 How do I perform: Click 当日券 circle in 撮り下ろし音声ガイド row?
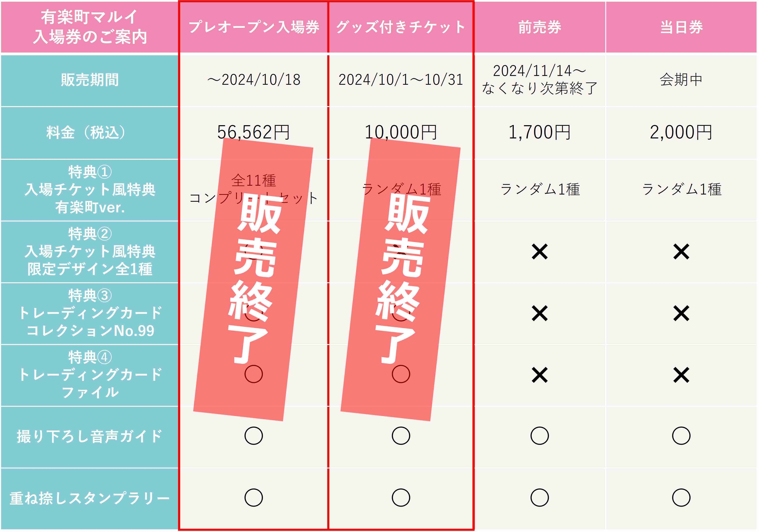681,436
